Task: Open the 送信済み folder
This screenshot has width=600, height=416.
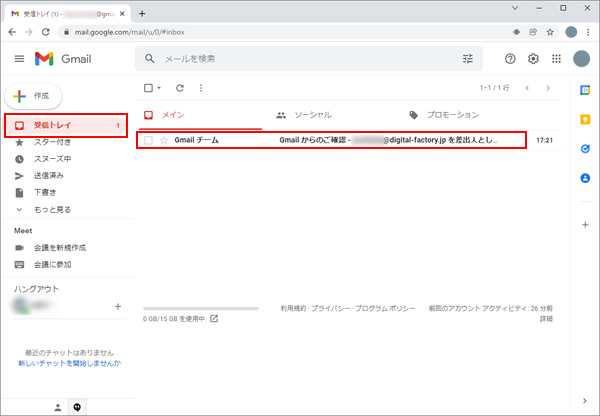Action: (50, 175)
